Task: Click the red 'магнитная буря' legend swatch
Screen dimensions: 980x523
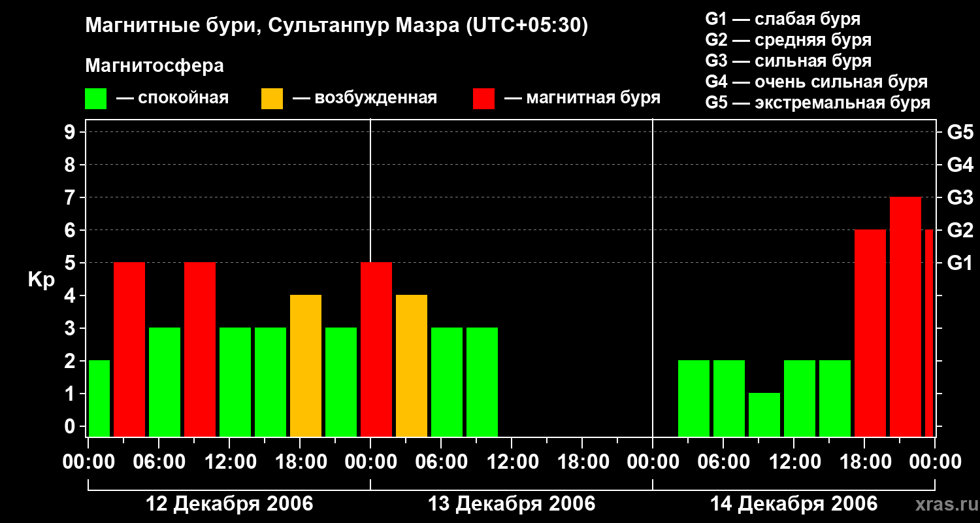Action: [x=483, y=98]
